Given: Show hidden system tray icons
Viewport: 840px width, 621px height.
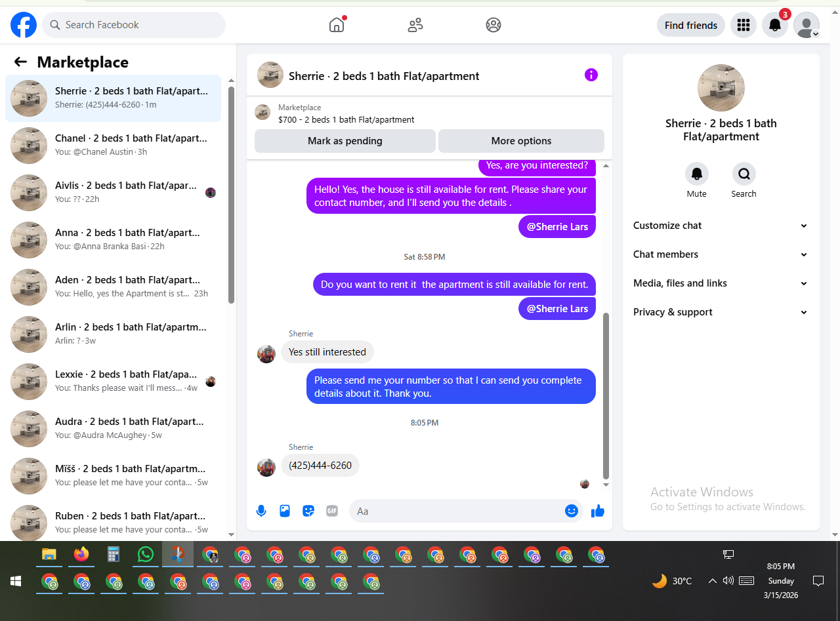Looking at the screenshot, I should (712, 581).
